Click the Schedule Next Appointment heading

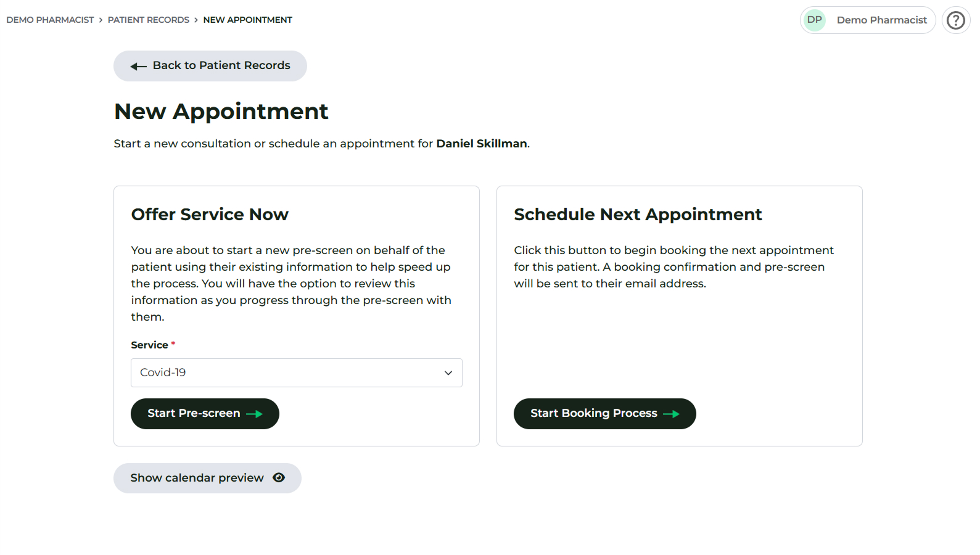click(638, 214)
